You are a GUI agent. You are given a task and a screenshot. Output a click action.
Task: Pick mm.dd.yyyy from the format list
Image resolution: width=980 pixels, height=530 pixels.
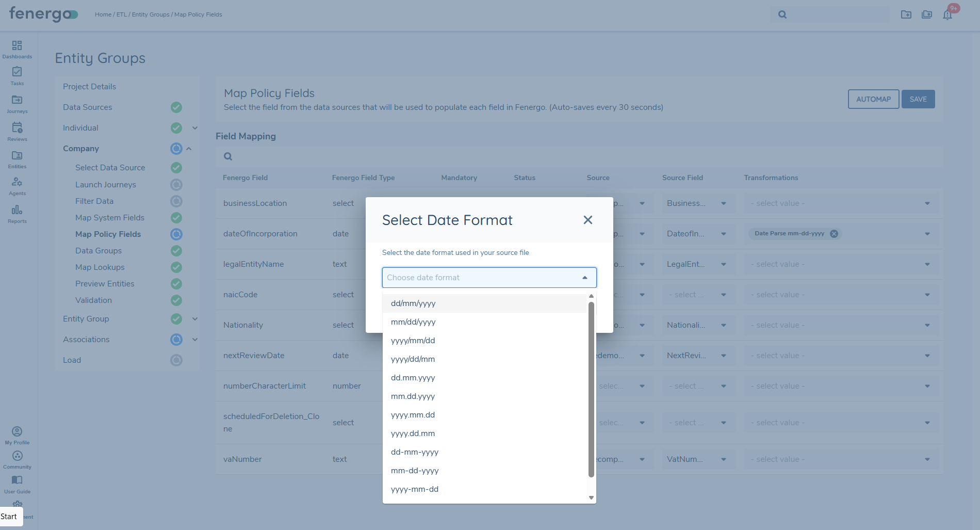413,396
